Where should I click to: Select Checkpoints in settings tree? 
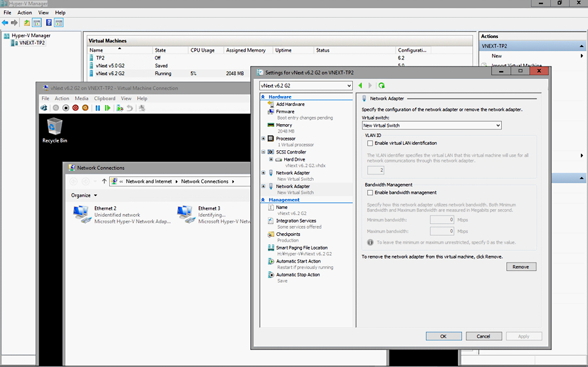[x=288, y=234]
